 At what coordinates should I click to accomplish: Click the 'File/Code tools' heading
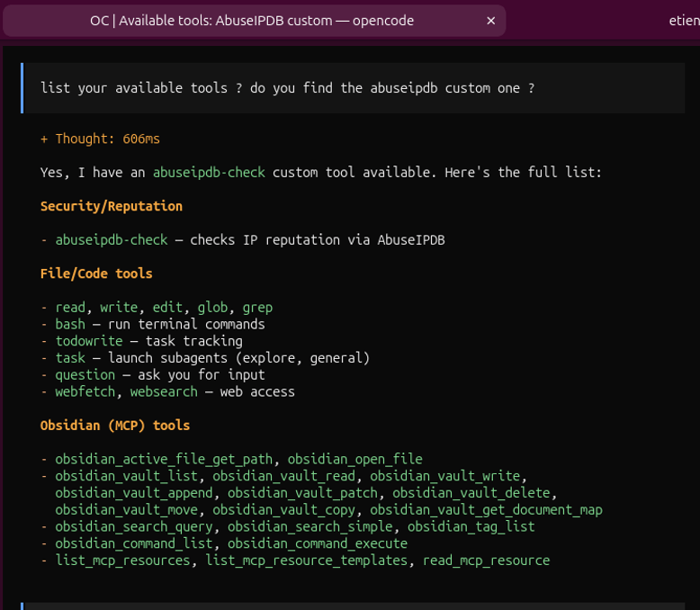click(x=96, y=274)
